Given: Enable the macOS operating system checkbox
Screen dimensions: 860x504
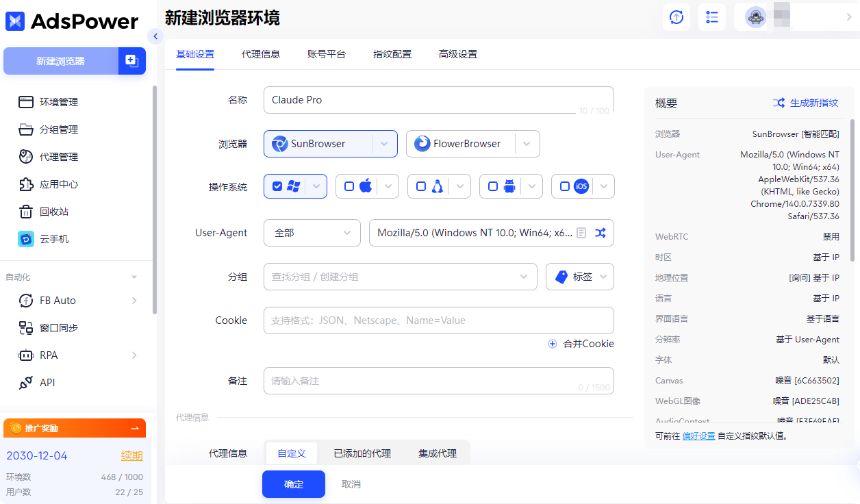Looking at the screenshot, I should click(x=349, y=186).
